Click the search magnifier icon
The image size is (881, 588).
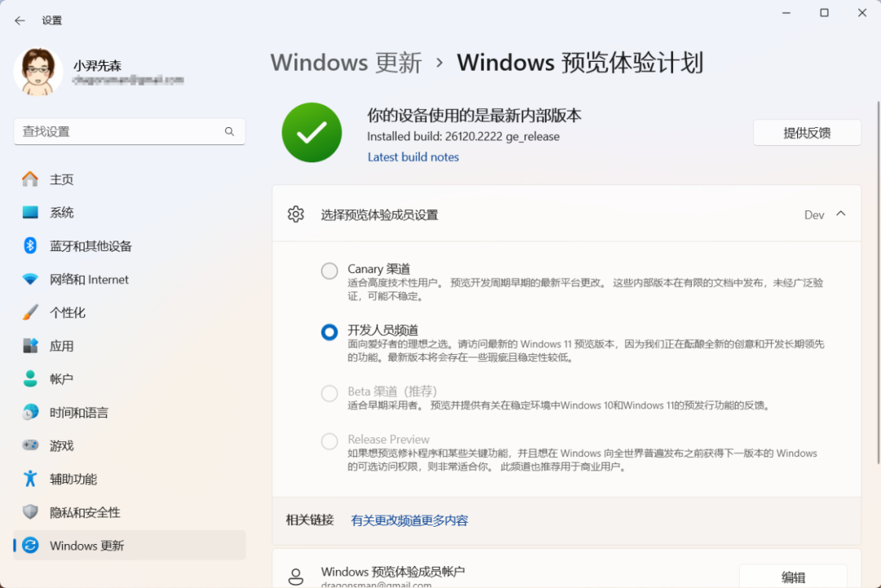pyautogui.click(x=229, y=131)
